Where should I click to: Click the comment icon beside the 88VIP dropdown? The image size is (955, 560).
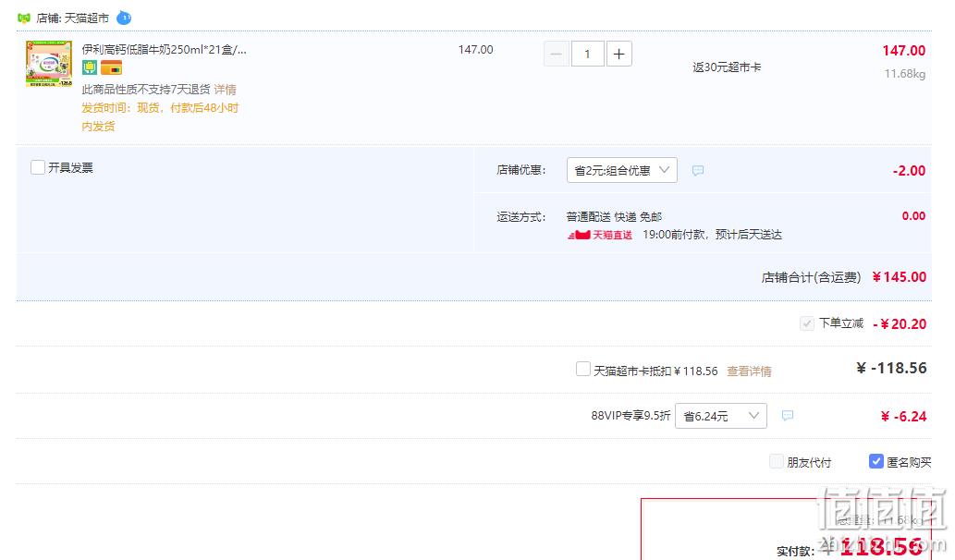788,416
